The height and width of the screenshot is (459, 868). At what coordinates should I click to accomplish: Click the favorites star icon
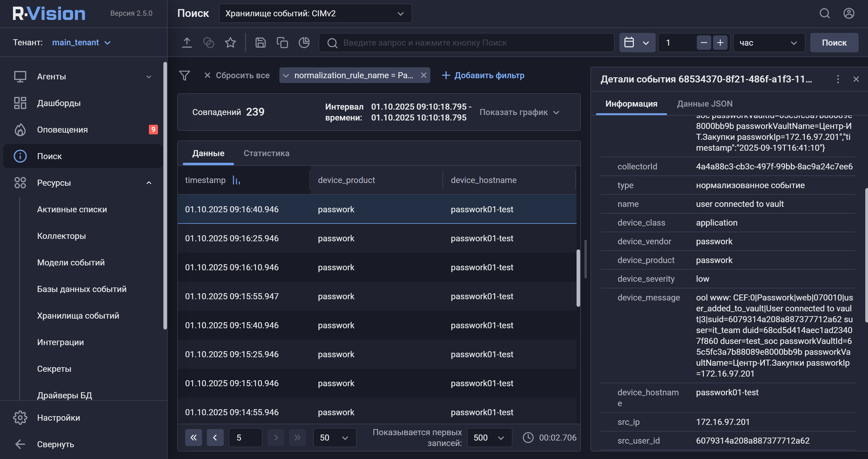click(x=230, y=43)
